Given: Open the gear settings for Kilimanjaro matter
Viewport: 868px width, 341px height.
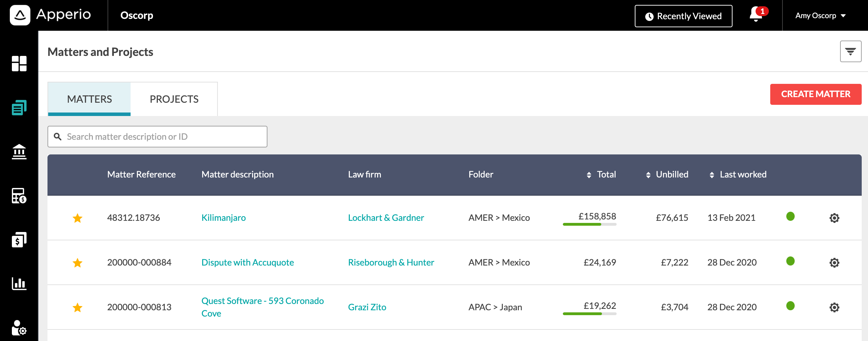Looking at the screenshot, I should [x=834, y=218].
